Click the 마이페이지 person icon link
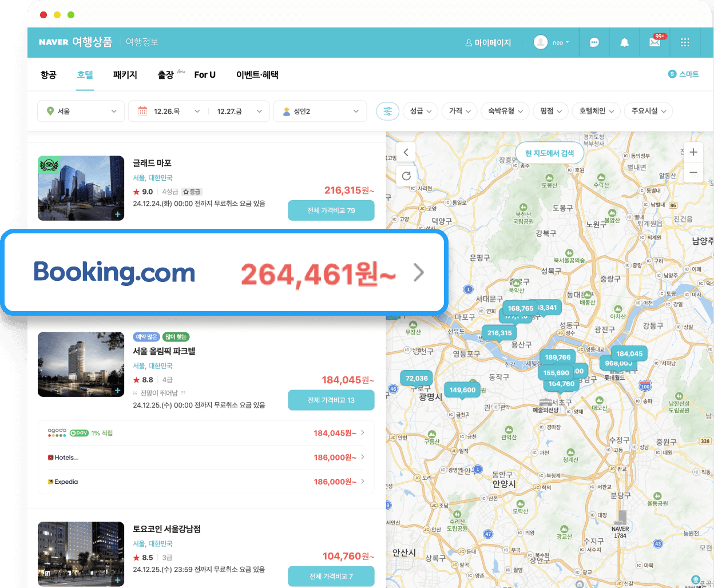The image size is (714, 588). (488, 43)
